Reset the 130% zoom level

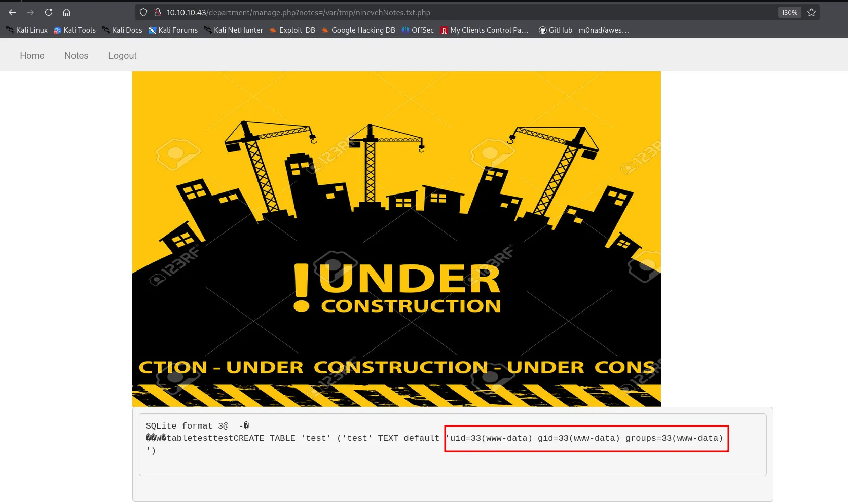pos(789,12)
